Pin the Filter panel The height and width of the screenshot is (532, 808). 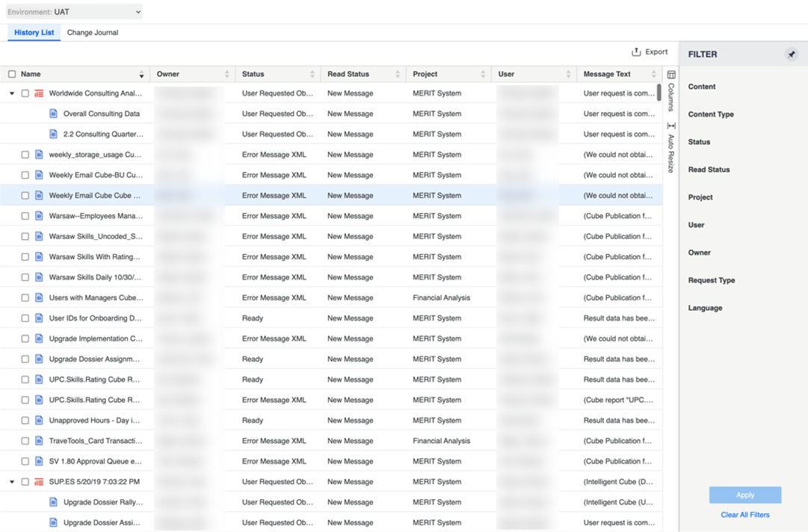tap(791, 55)
